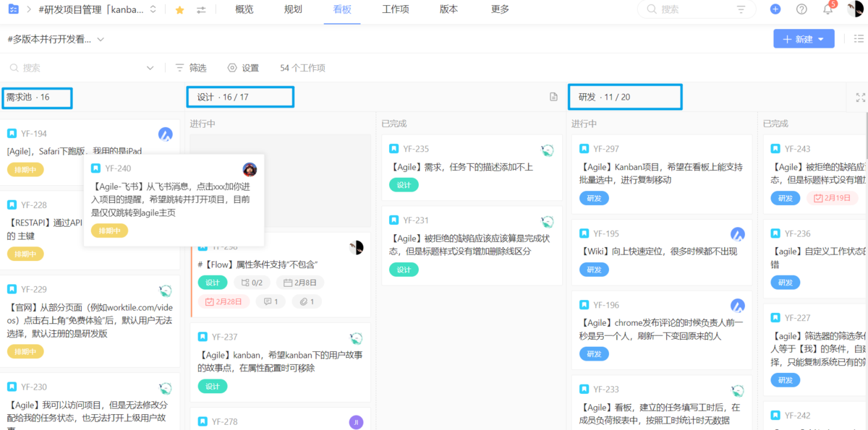Open the global create menu with the blue plus icon

[775, 9]
